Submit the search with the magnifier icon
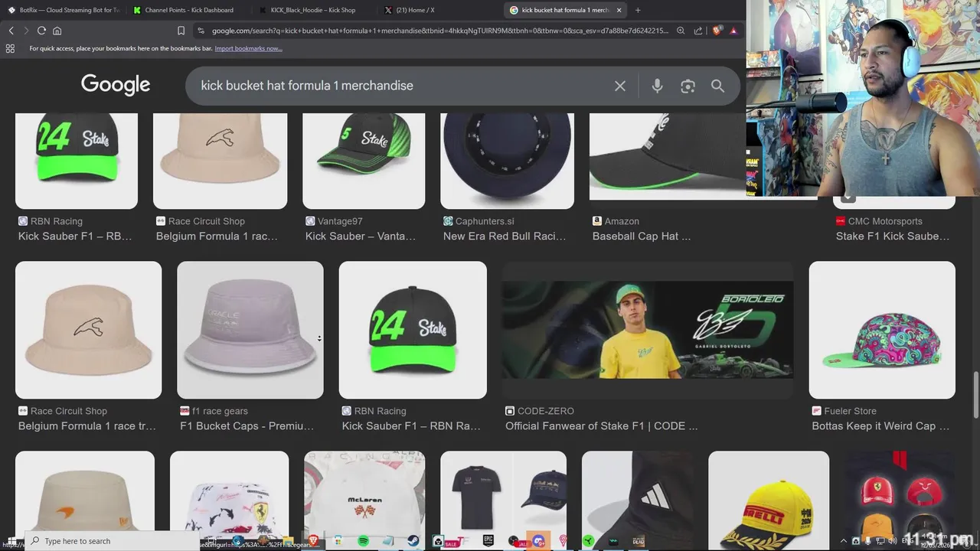980x551 pixels. [x=717, y=86]
